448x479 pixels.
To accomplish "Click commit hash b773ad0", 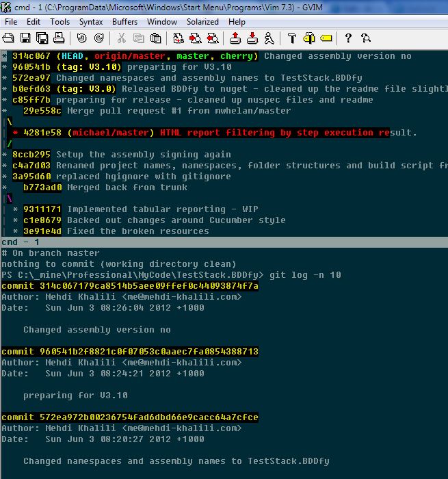I will (x=42, y=187).
